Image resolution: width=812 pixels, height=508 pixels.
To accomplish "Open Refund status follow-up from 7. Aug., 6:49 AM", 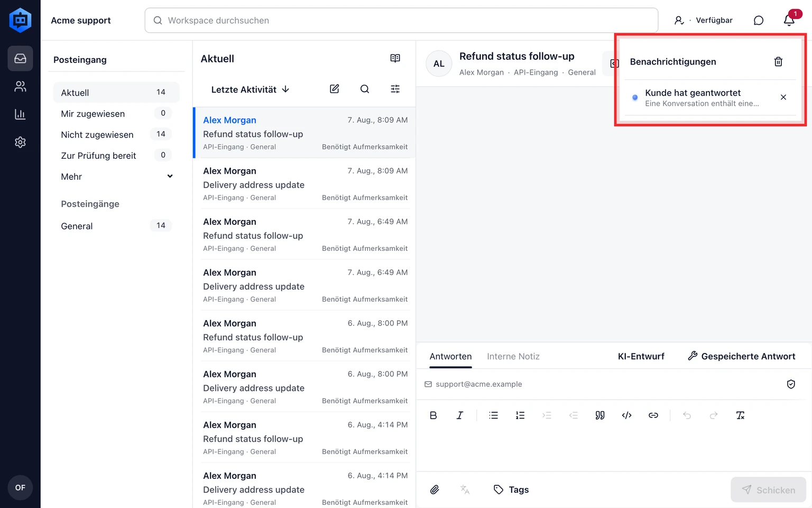I will tap(304, 234).
